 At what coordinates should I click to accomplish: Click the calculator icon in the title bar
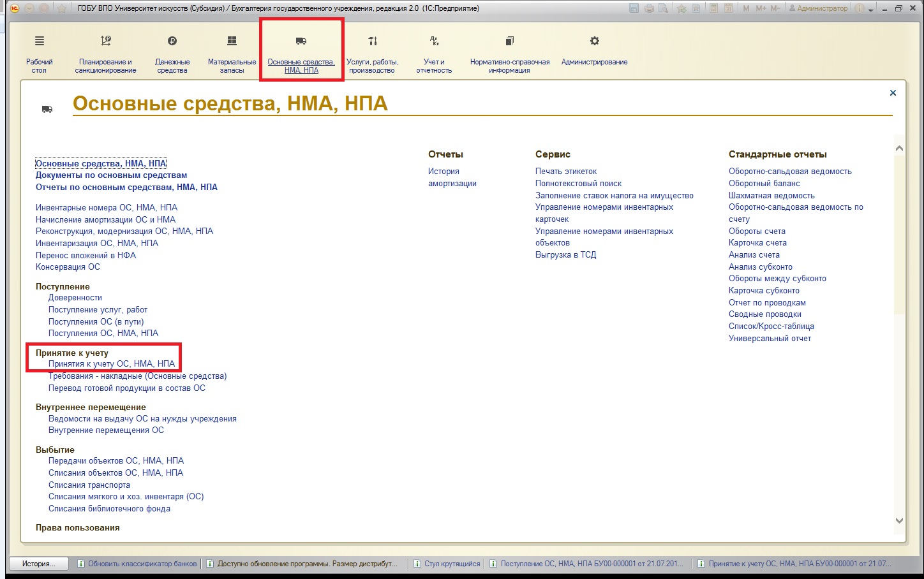tap(713, 8)
